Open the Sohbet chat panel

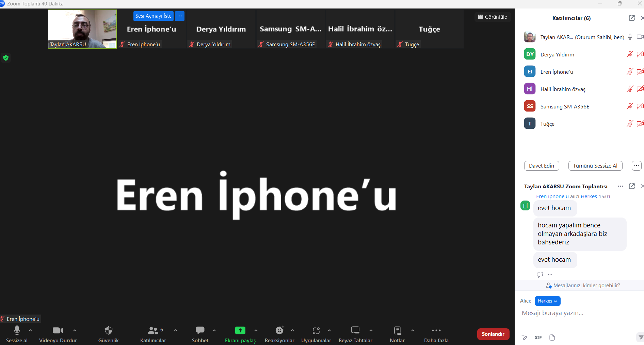200,334
